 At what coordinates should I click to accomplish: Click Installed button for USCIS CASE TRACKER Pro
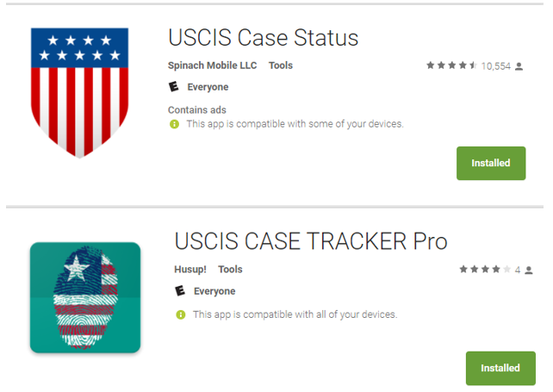pos(500,368)
